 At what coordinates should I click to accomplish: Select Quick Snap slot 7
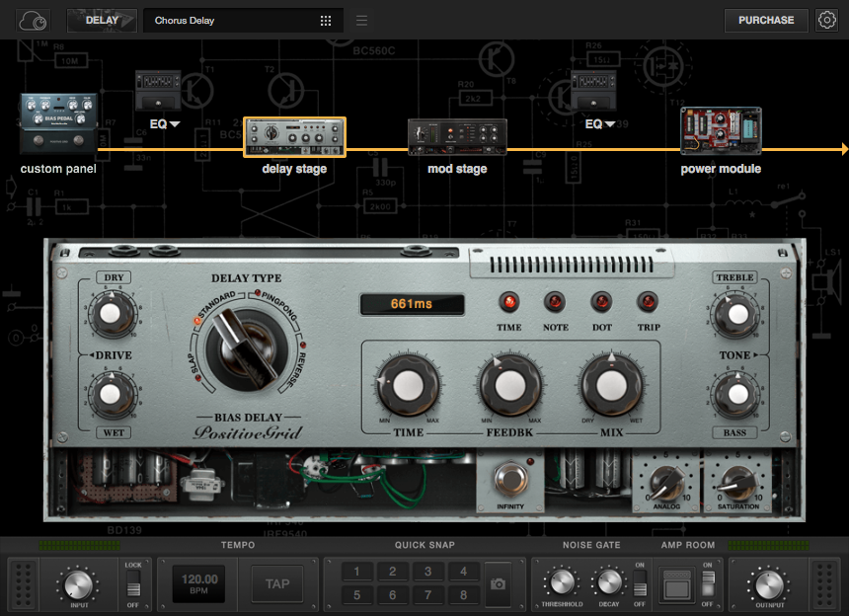pyautogui.click(x=427, y=595)
